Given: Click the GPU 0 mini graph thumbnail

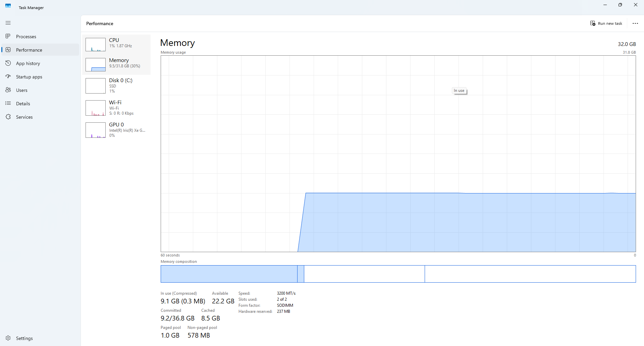Looking at the screenshot, I should coord(96,130).
